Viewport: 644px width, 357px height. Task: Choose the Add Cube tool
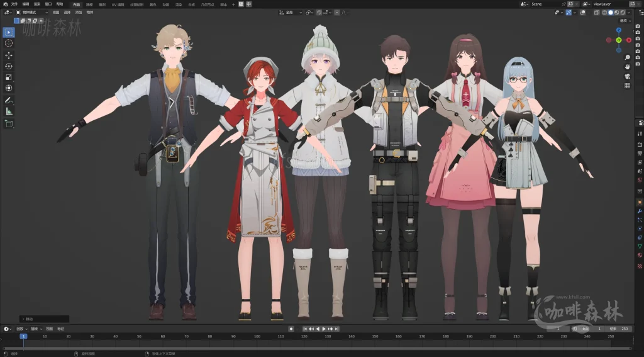[9, 123]
